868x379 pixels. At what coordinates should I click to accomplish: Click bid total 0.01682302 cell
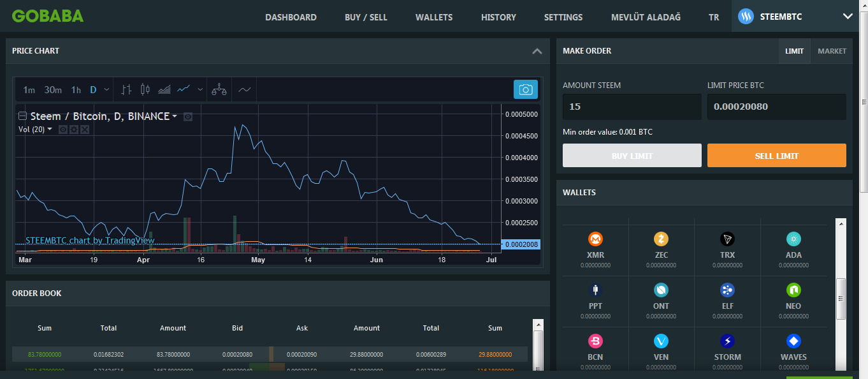109,354
